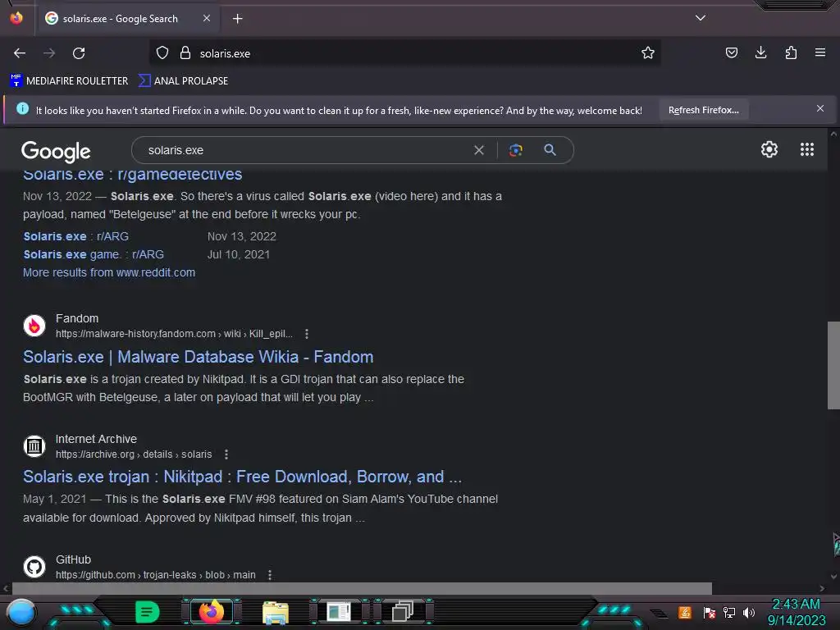This screenshot has width=840, height=630.
Task: Open the clock showing 2:43 AM
Action: pyautogui.click(x=796, y=612)
